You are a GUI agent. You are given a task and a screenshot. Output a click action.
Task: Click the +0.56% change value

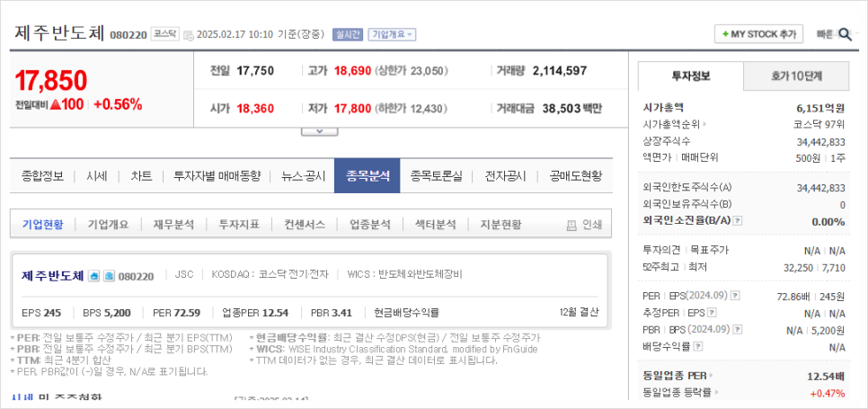click(x=118, y=104)
